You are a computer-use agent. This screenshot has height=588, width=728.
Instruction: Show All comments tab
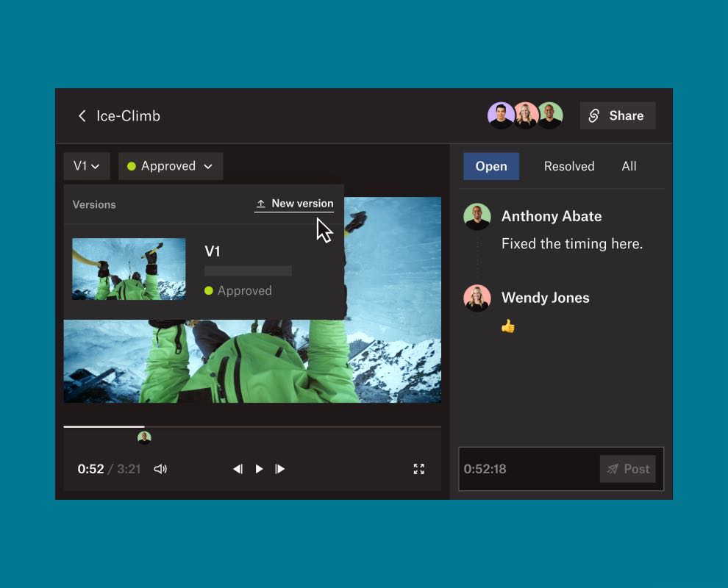(629, 166)
